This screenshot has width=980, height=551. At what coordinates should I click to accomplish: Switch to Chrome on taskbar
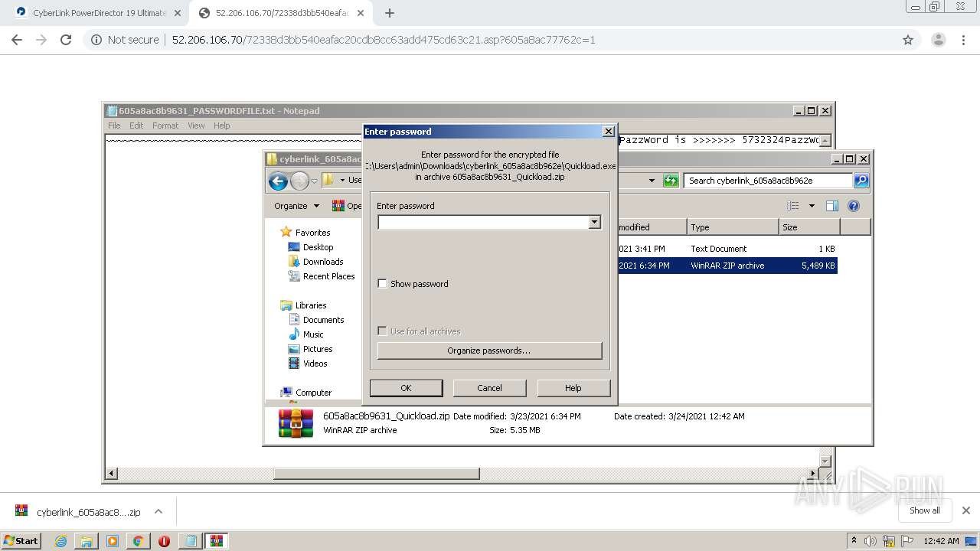coord(138,541)
